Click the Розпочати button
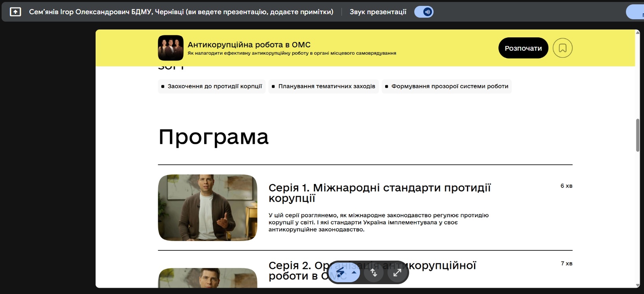This screenshot has width=644, height=294. coord(523,48)
